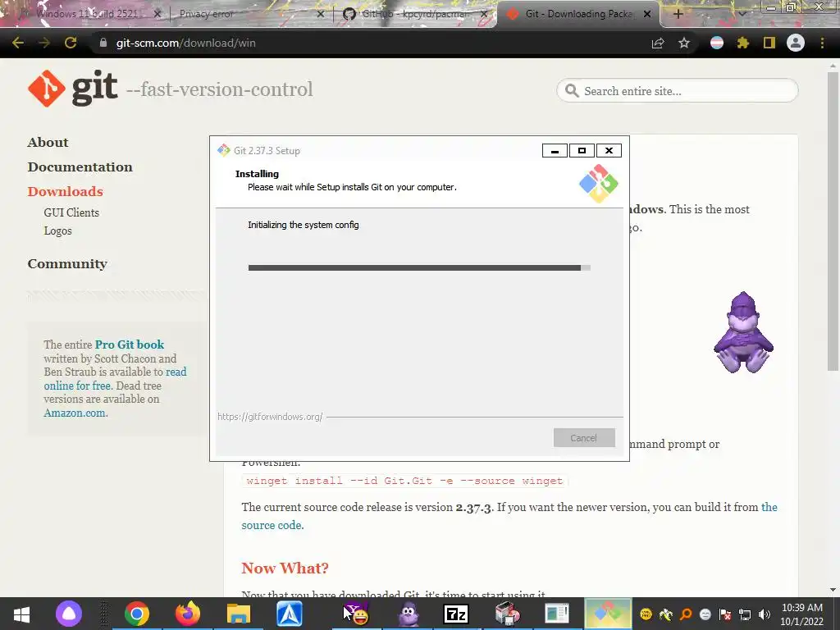Click the padlock site info icon
Screen dimensions: 840x630
[103, 43]
